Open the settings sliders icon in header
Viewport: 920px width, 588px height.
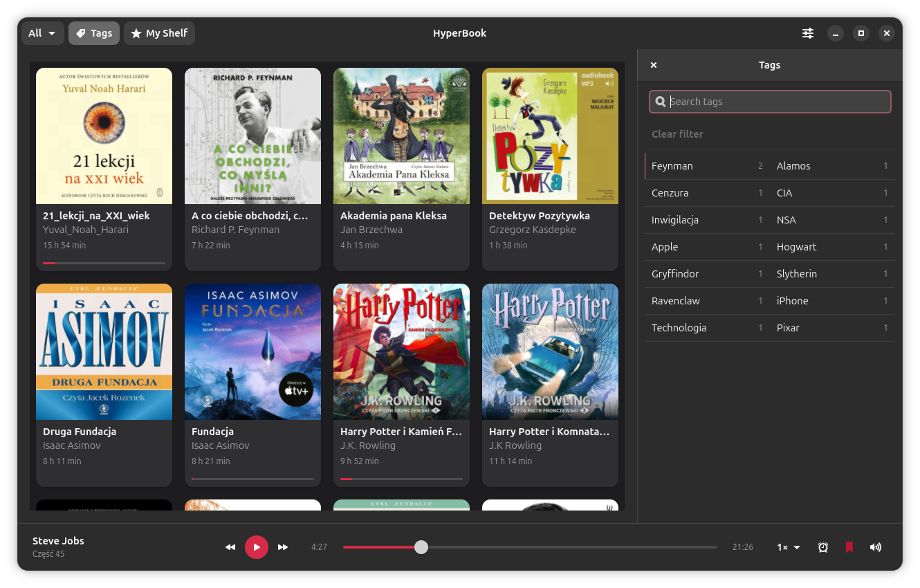(x=808, y=33)
